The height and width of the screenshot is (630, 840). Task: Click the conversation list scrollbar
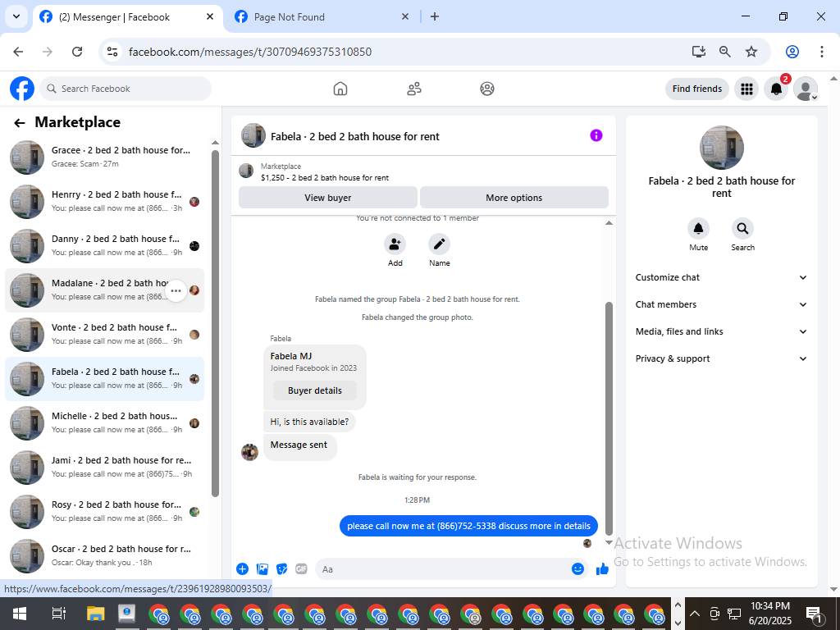pos(215,323)
